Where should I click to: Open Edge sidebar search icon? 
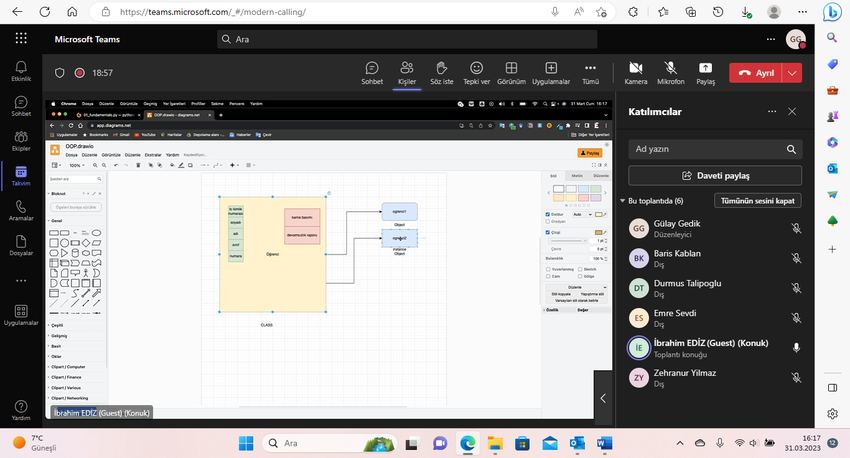coord(832,37)
